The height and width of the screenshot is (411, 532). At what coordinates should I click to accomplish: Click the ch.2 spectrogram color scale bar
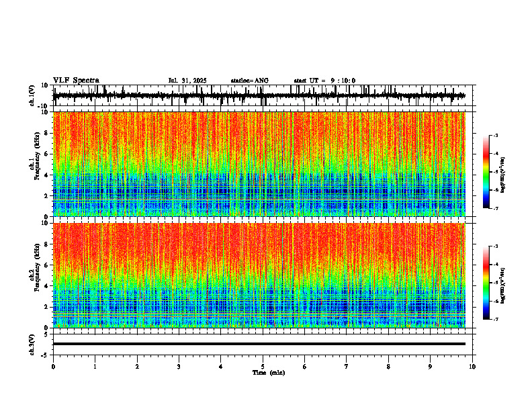click(486, 283)
